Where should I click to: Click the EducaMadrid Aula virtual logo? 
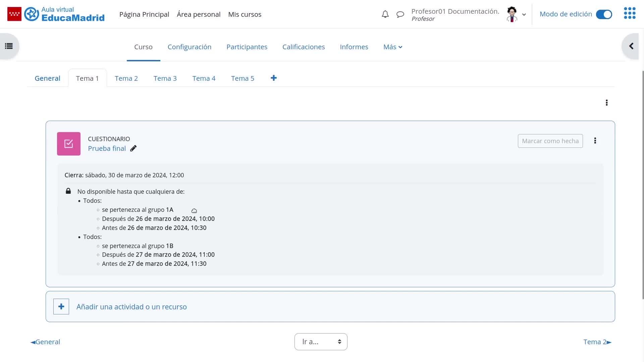pos(64,14)
